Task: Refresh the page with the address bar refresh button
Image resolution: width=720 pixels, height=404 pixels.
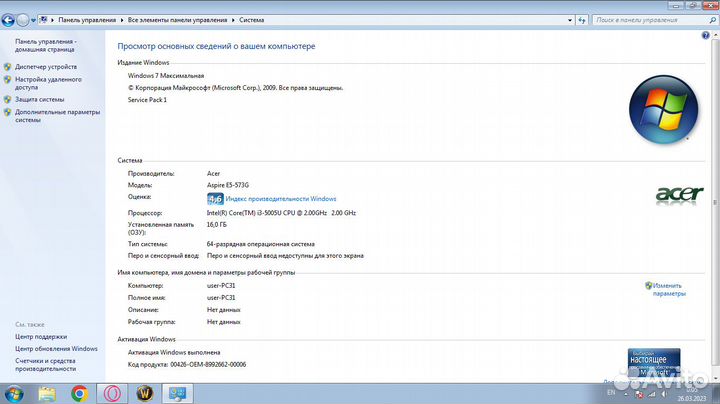Action: tap(582, 20)
